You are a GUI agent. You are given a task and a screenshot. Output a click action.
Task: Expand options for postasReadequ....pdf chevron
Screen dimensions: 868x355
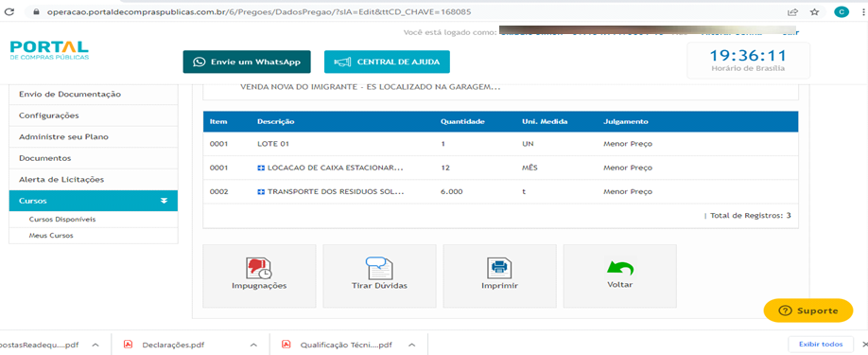(x=95, y=345)
